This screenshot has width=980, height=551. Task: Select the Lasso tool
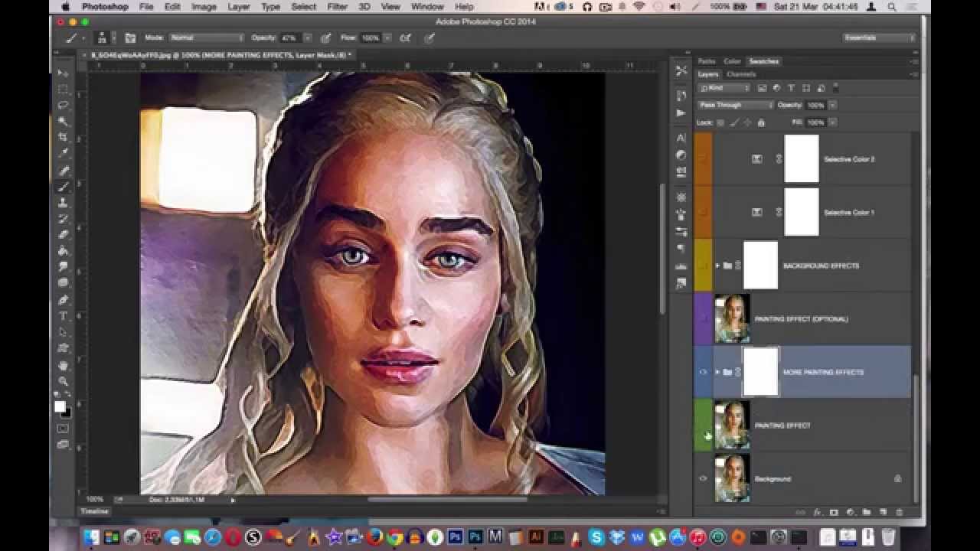pos(64,105)
